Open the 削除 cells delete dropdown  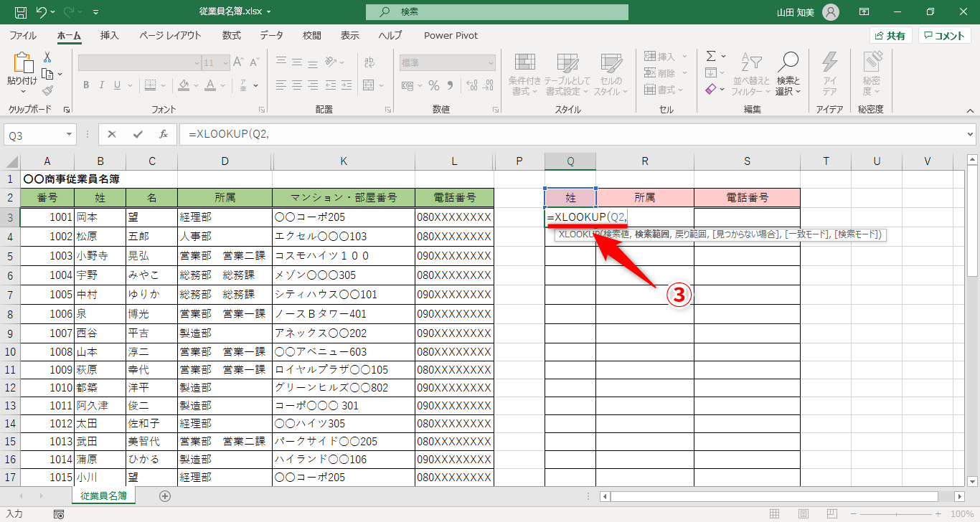point(666,73)
